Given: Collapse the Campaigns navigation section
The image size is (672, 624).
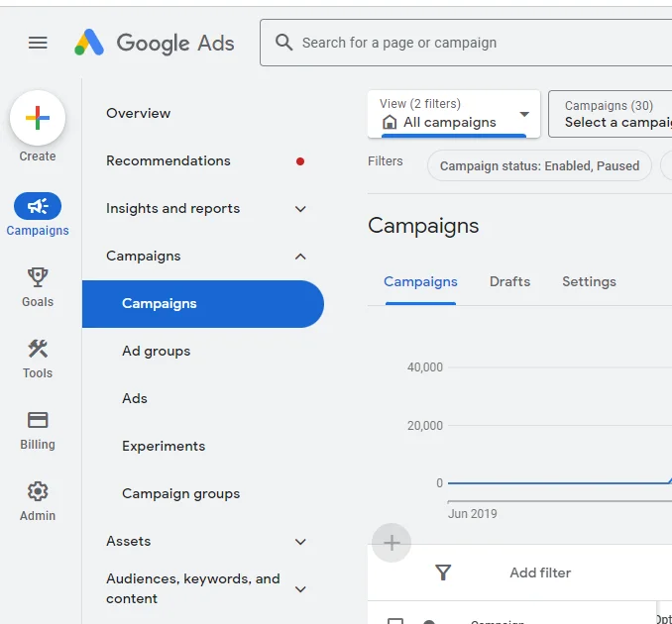Looking at the screenshot, I should pos(300,257).
